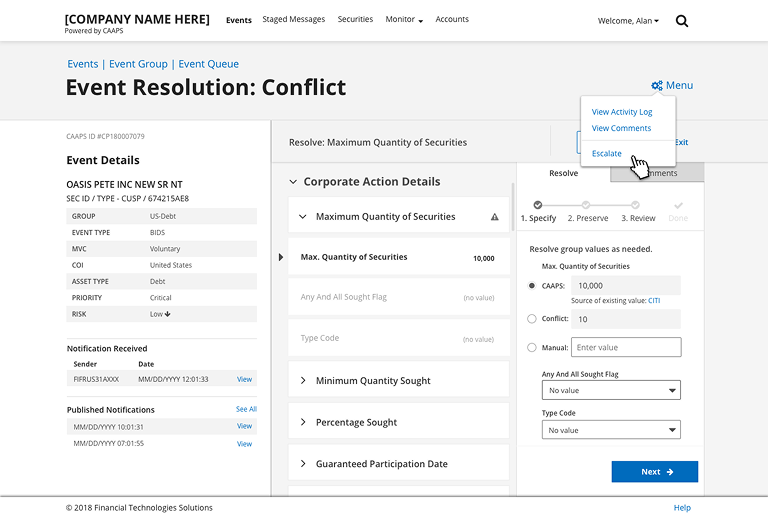Screen dimensions: 768x519
Task: Expand Percentage Sought section
Action: click(x=303, y=422)
